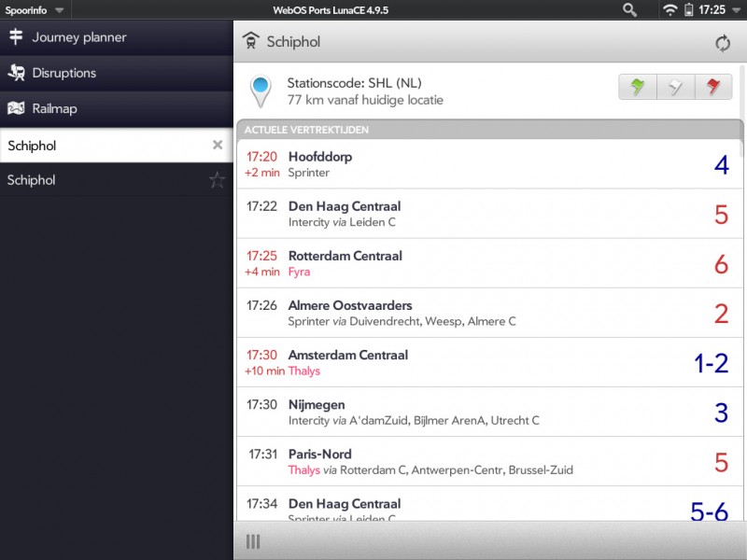
Task: Click the Wi-Fi status icon
Action: pyautogui.click(x=669, y=9)
